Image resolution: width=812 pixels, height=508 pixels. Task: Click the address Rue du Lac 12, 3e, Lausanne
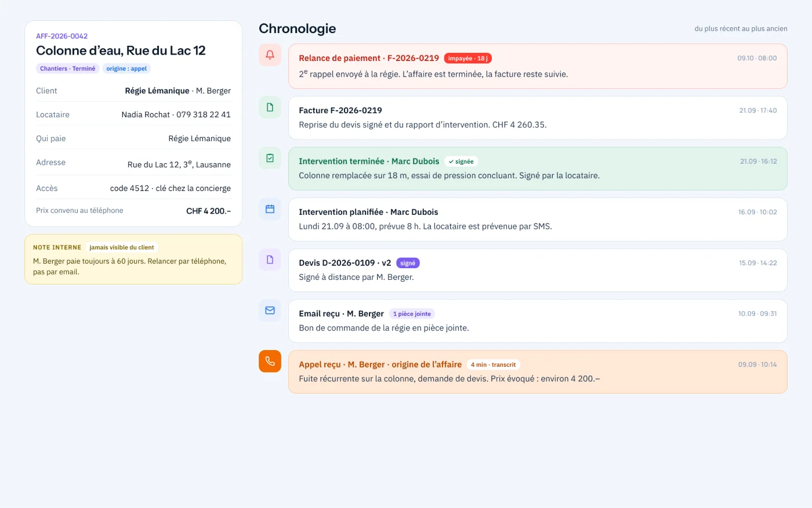click(179, 164)
